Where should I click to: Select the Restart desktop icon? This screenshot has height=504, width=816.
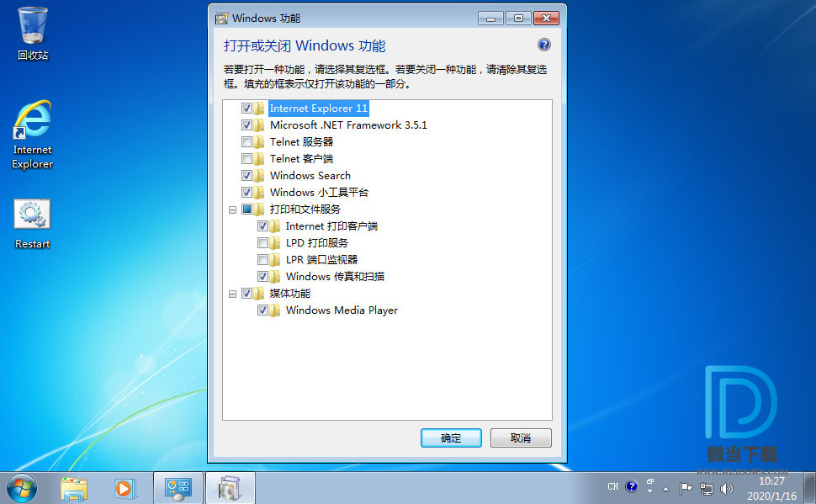pos(32,224)
